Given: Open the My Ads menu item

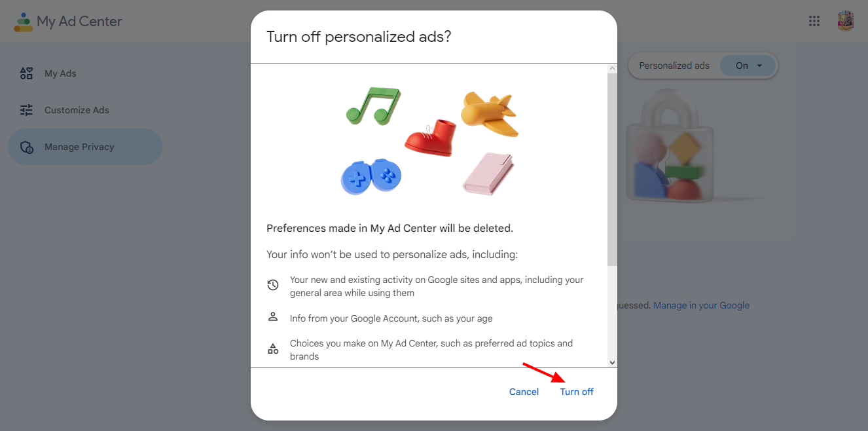Looking at the screenshot, I should pos(60,73).
